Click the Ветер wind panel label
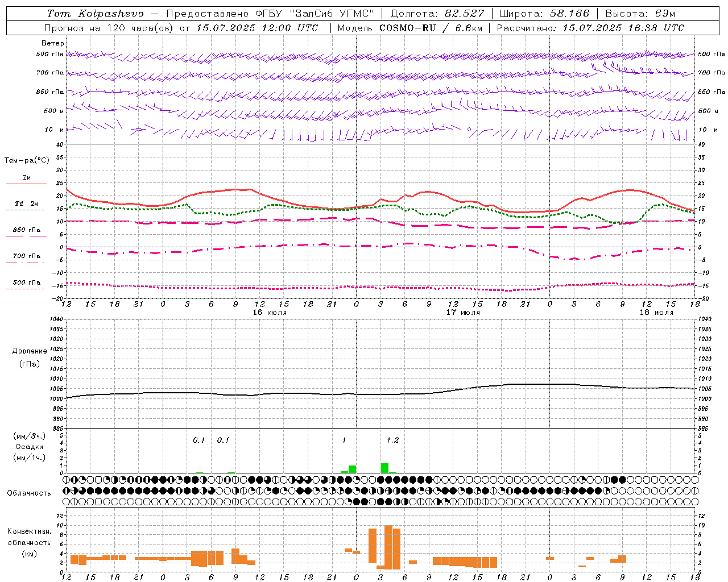Viewport: 728px width, 582px height. pyautogui.click(x=53, y=43)
